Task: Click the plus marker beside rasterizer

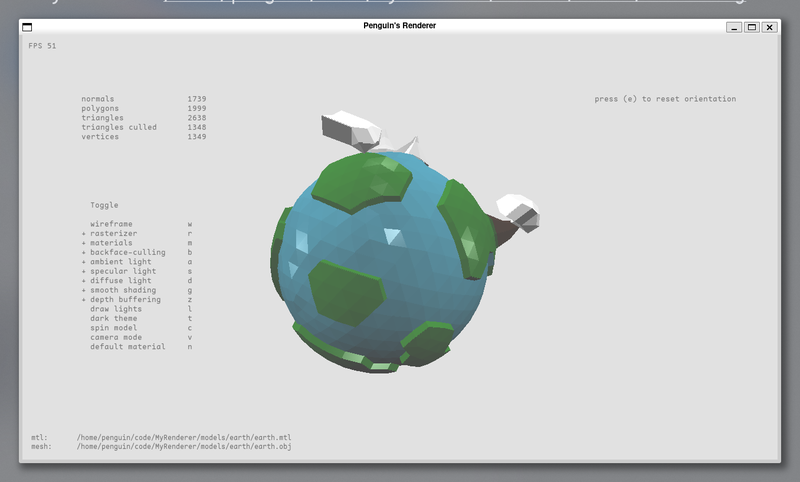Action: point(84,234)
